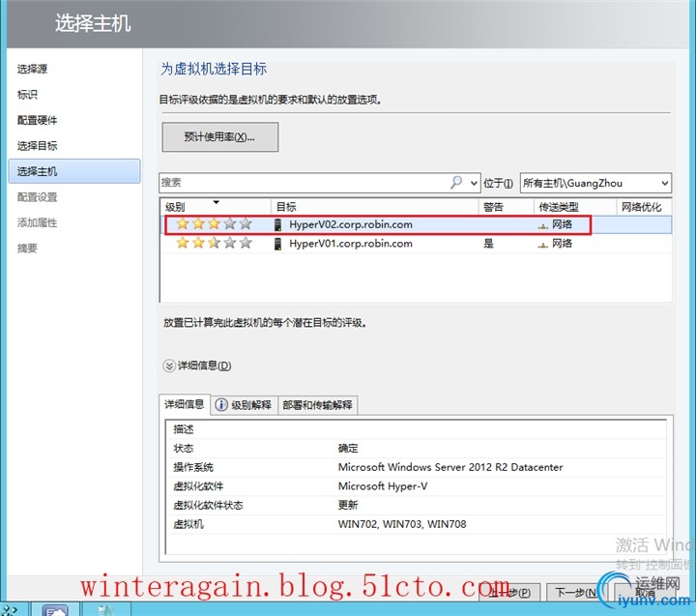Click the 状态 确定 detail row
Screen dimensions: 696x616
pyautogui.click(x=417, y=448)
